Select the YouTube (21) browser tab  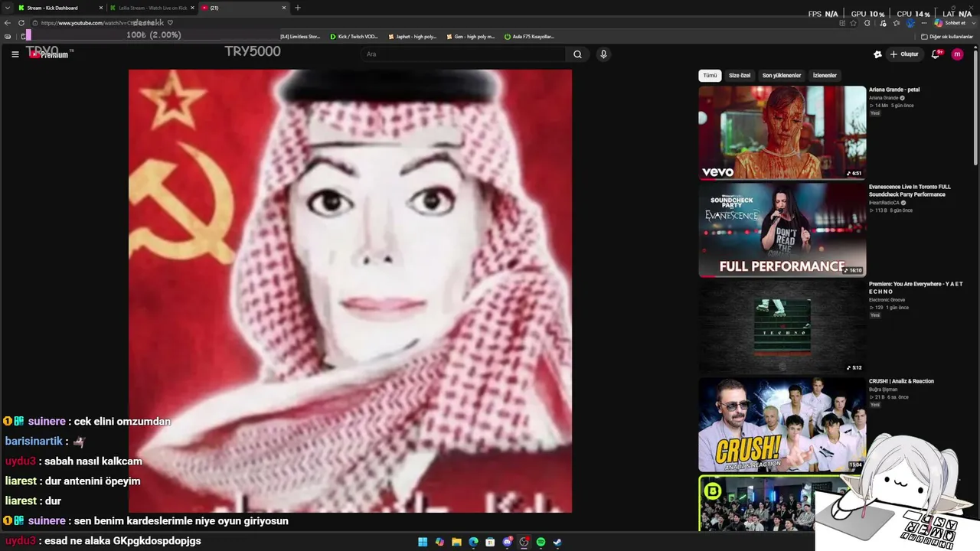coord(243,8)
